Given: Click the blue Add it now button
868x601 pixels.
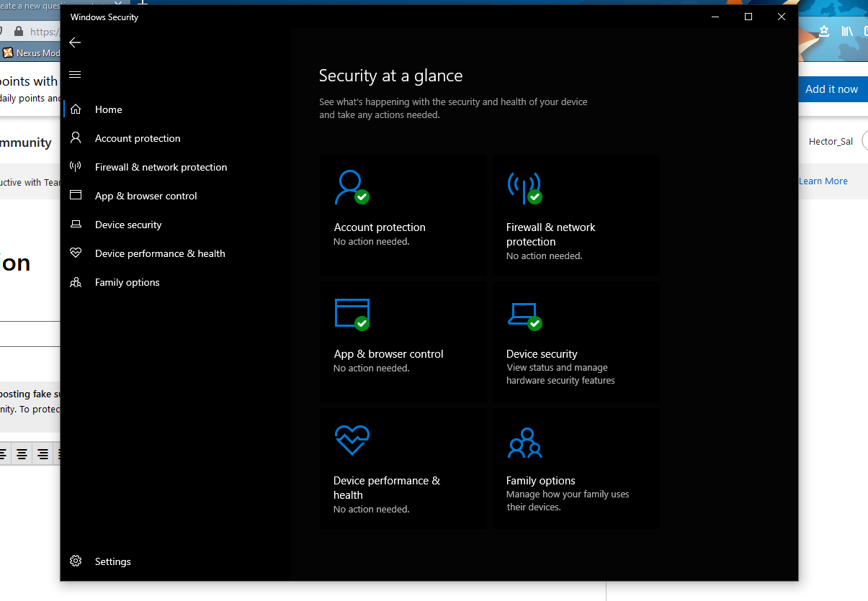Looking at the screenshot, I should coord(832,89).
